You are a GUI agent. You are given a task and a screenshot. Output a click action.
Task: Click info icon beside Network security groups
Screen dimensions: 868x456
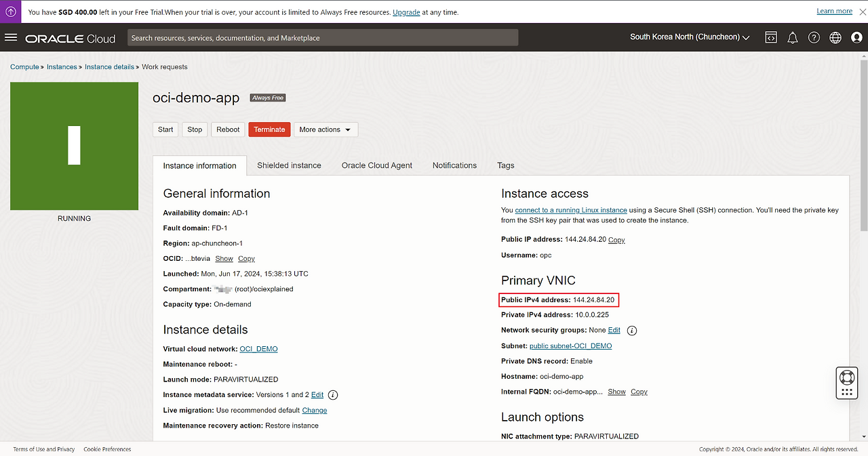(x=632, y=331)
